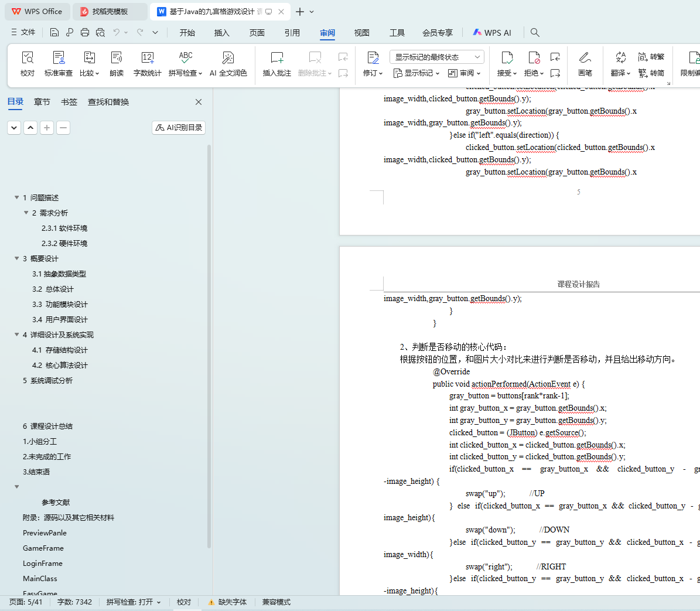700x611 pixels.
Task: Click 字数: 7342 in status bar
Action: coord(74,602)
